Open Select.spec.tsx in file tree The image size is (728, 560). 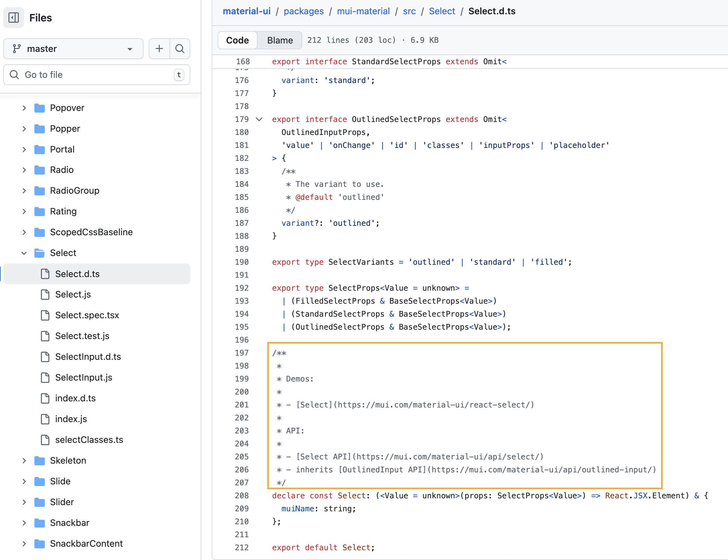pyautogui.click(x=87, y=315)
